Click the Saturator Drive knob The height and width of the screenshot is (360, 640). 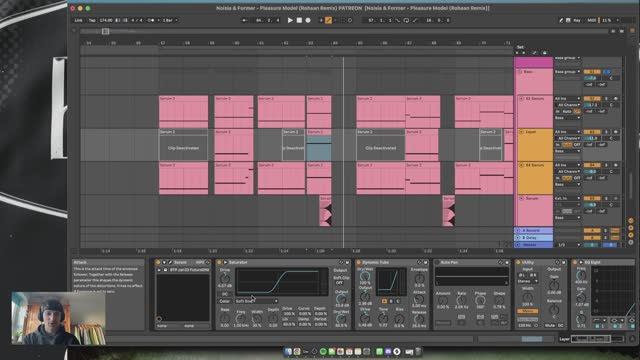pyautogui.click(x=224, y=279)
